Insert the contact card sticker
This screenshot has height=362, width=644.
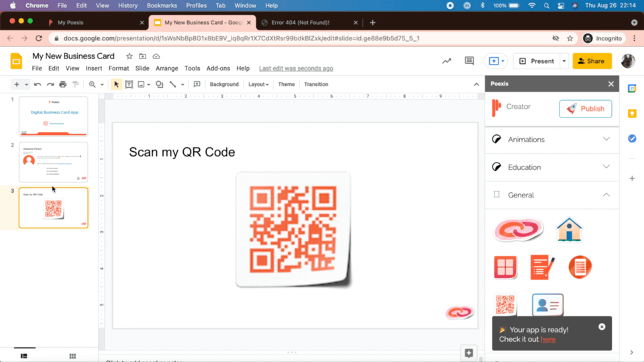547,304
